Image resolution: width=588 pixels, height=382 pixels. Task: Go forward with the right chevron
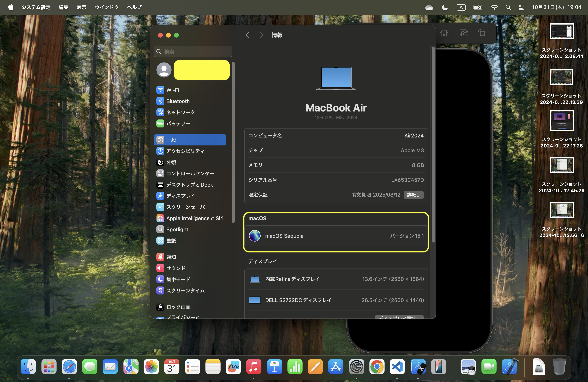coord(262,35)
